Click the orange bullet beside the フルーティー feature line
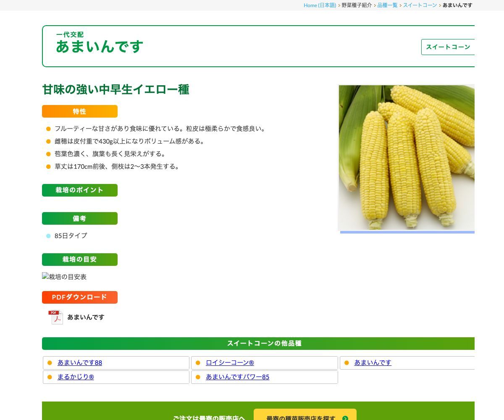Image resolution: width=504 pixels, height=420 pixels. [x=48, y=129]
